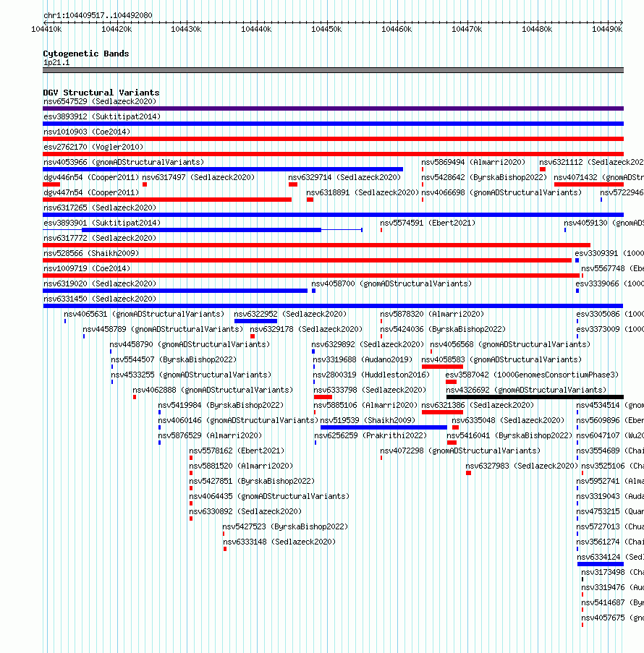The width and height of the screenshot is (644, 653).
Task: Select the purple nsv6547529 variant bar
Action: click(x=333, y=108)
